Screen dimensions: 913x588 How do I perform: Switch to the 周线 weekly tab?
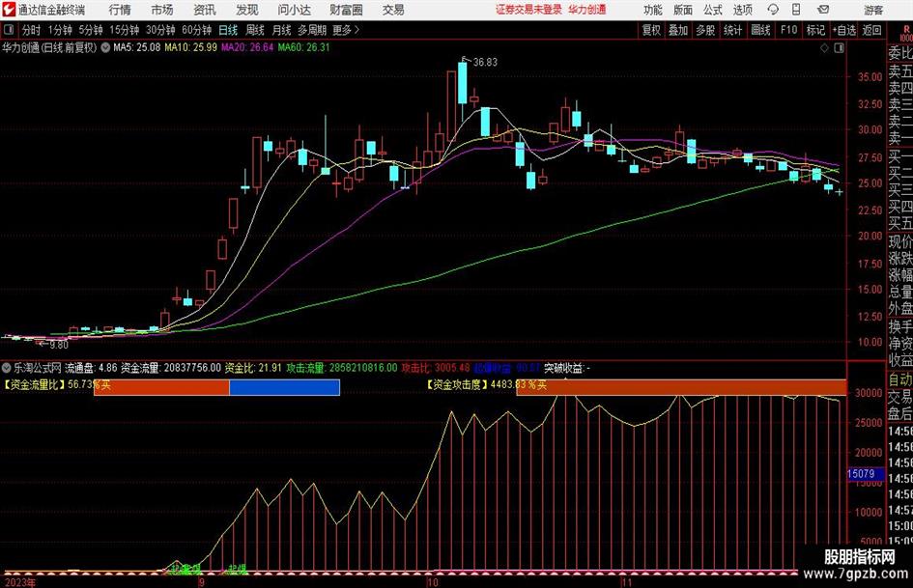click(x=254, y=30)
